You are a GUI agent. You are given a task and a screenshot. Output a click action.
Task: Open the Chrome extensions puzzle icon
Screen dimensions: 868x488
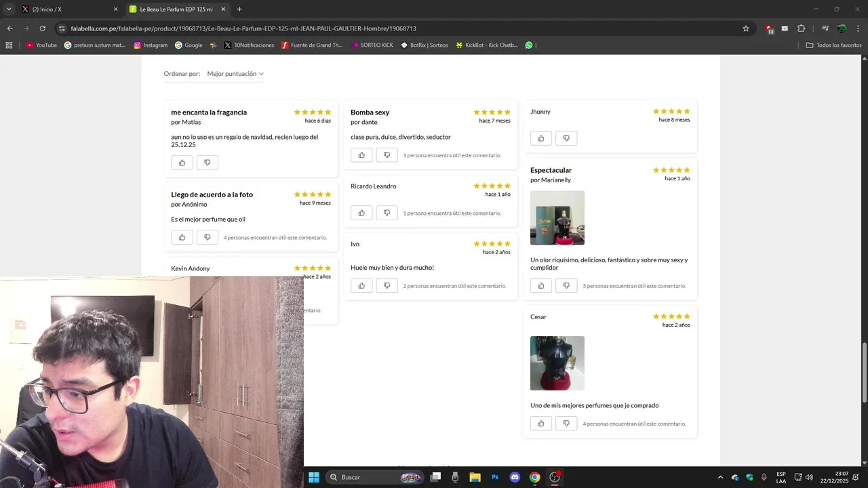801,28
